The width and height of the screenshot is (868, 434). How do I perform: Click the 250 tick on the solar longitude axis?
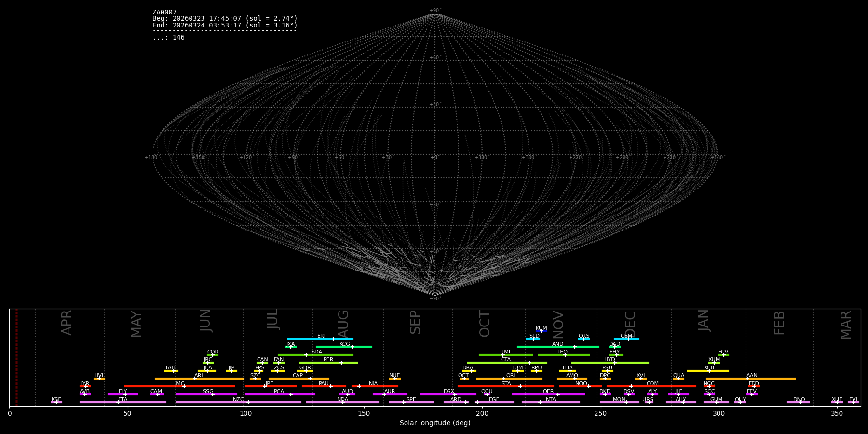[x=600, y=414]
